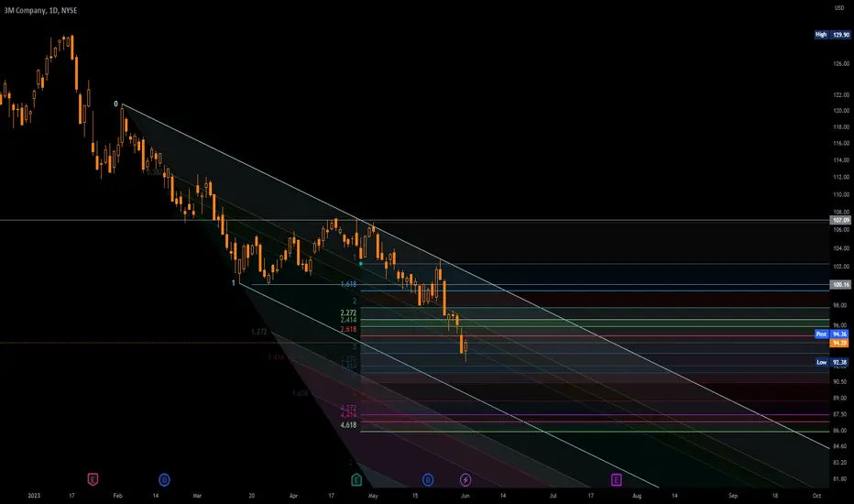Image resolution: width=854 pixels, height=504 pixels.
Task: Select the orange 94.28 last price tag
Action: (x=839, y=344)
